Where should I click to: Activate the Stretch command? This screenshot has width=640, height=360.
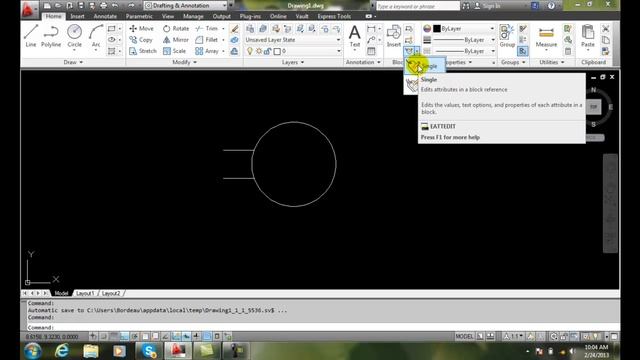point(143,51)
